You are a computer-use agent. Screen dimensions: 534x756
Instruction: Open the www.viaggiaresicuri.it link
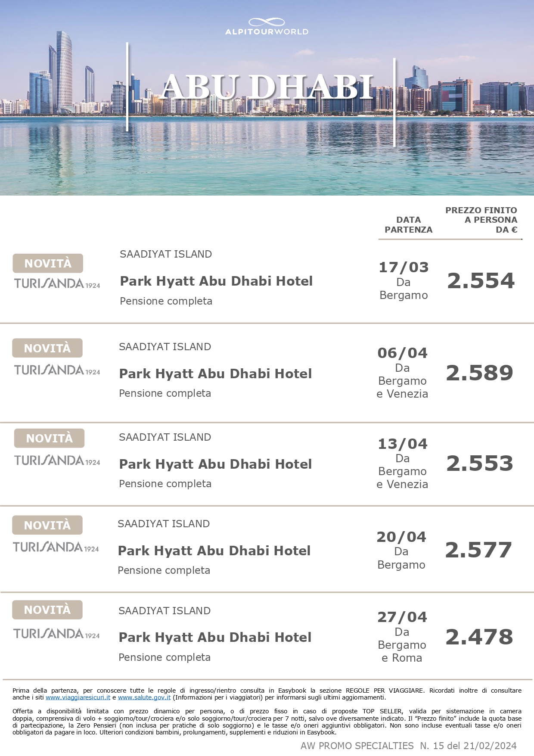[78, 697]
